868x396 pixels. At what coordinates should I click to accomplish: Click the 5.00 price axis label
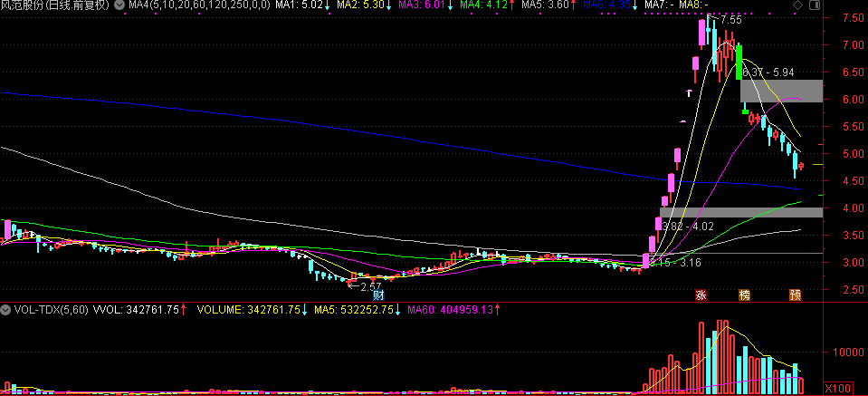tap(853, 154)
